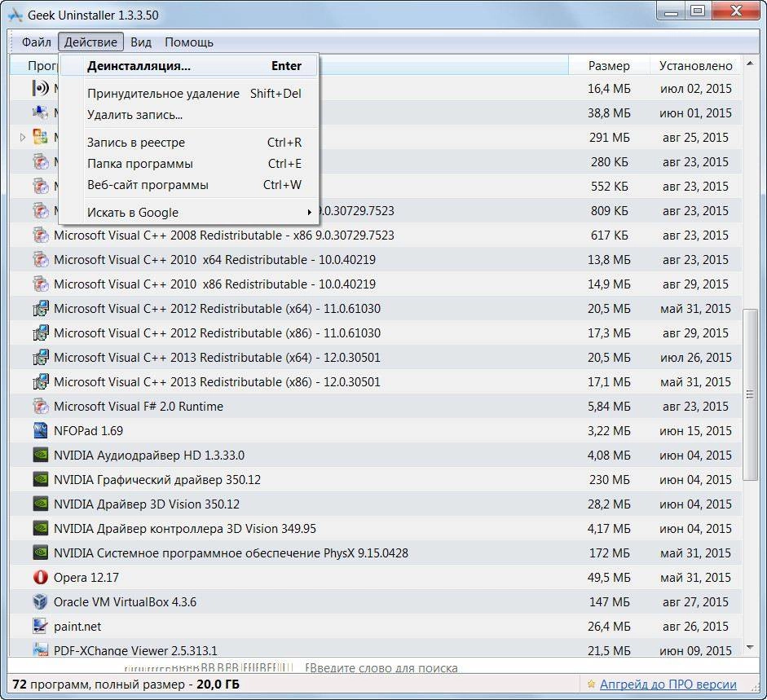767x700 pixels.
Task: Select NVIDIA Аудиодрайвер HD 1.3.33.0 entry
Action: 376,456
